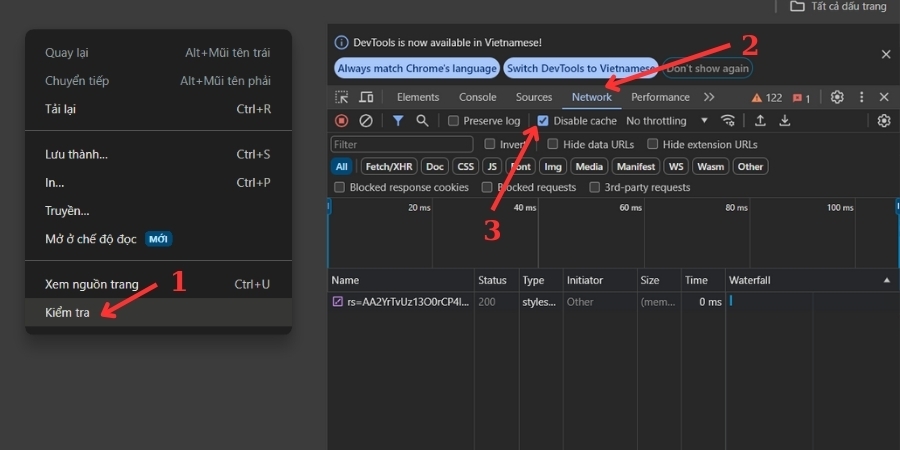Open DevTools three-dot menu
900x450 pixels.
click(x=861, y=97)
